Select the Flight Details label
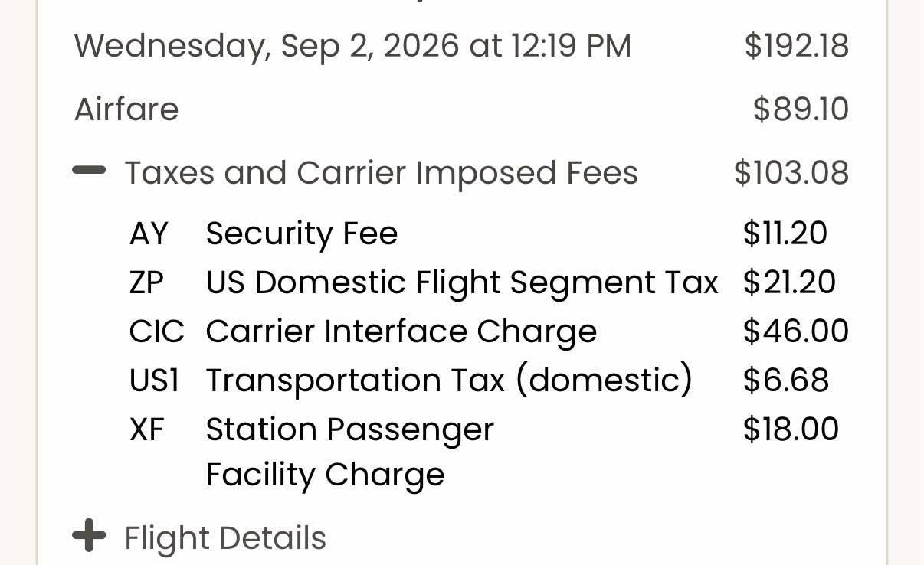The width and height of the screenshot is (924, 565). point(225,537)
